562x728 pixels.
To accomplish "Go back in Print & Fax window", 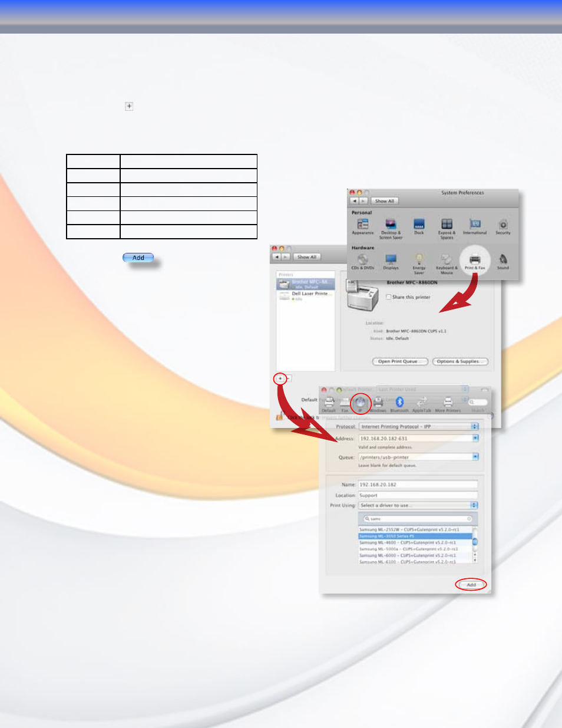I will 276,257.
